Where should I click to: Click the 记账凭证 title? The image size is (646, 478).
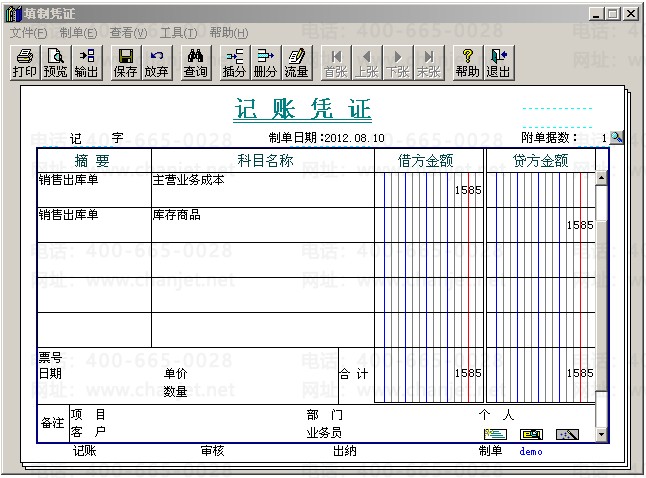coord(303,109)
